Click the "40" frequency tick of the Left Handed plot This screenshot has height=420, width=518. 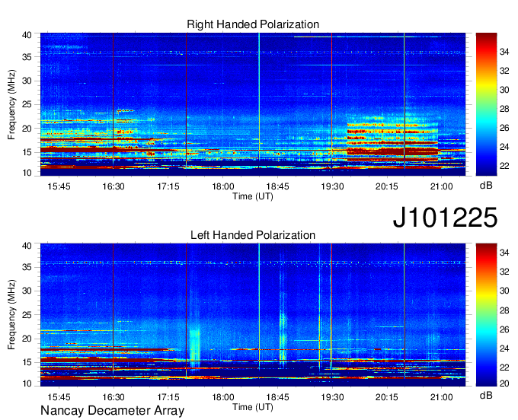tap(27, 246)
